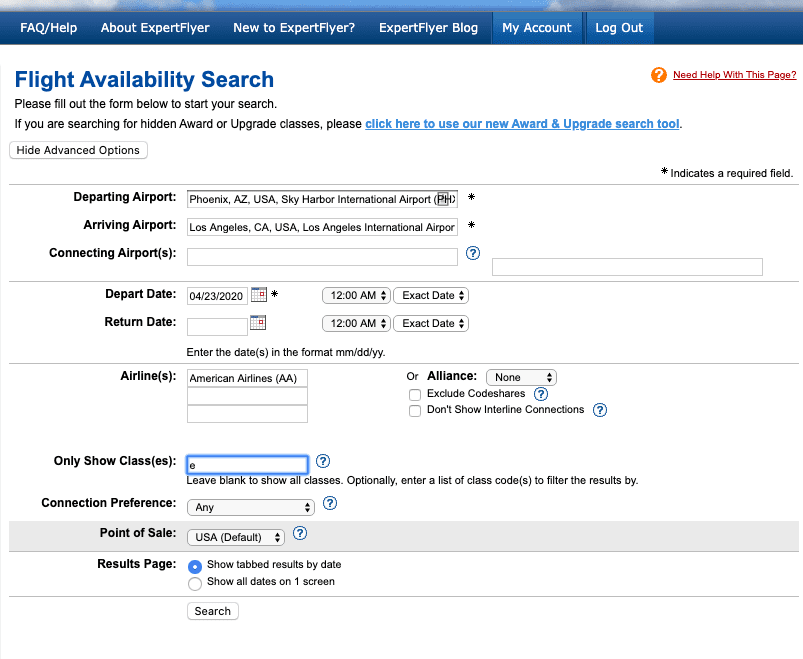The image size is (803, 659).
Task: Open the Point of Sale dropdown
Action: 236,537
